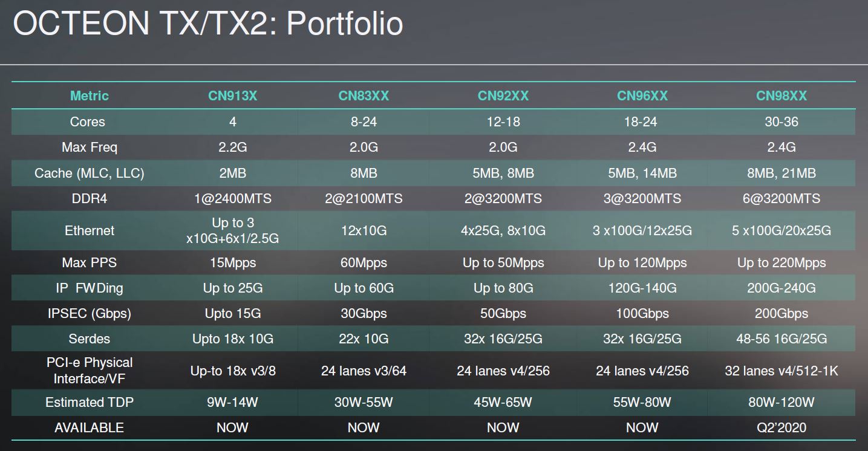Image resolution: width=868 pixels, height=451 pixels.
Task: Click the 'Upto 18x 10G' Serdes cell
Action: click(233, 339)
